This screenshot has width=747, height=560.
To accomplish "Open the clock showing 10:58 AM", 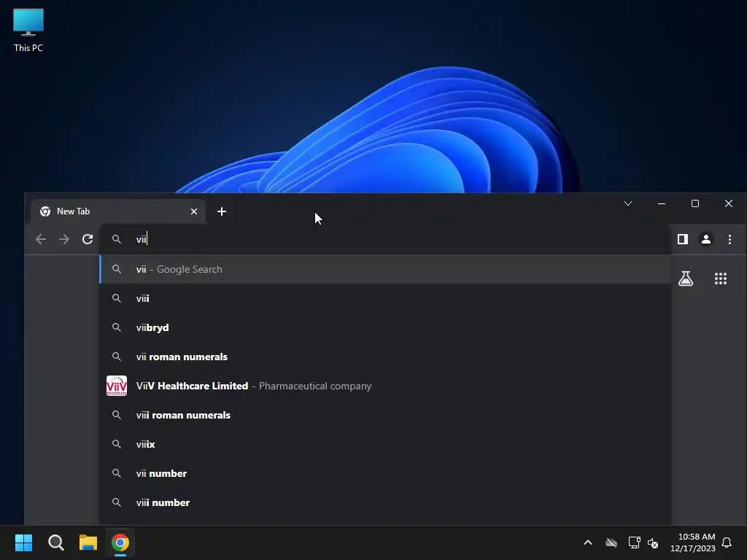I will 693,542.
